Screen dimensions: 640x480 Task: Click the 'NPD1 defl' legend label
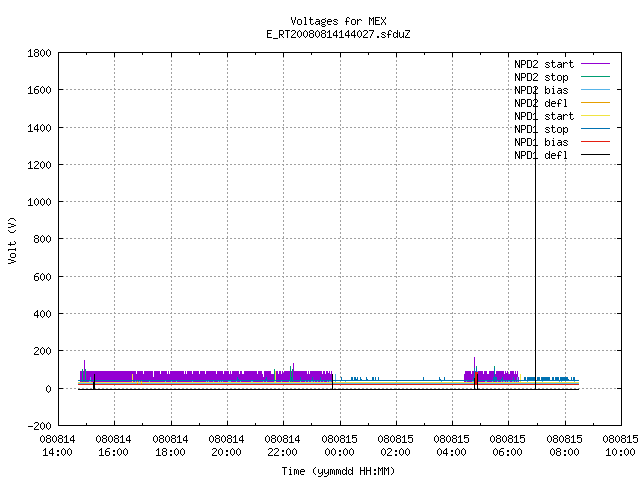541,156
